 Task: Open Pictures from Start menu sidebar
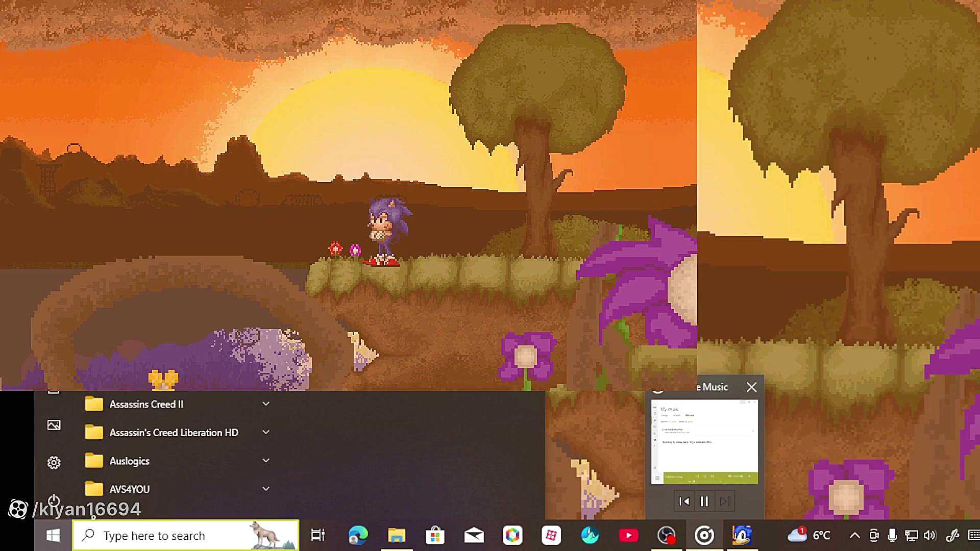[54, 425]
